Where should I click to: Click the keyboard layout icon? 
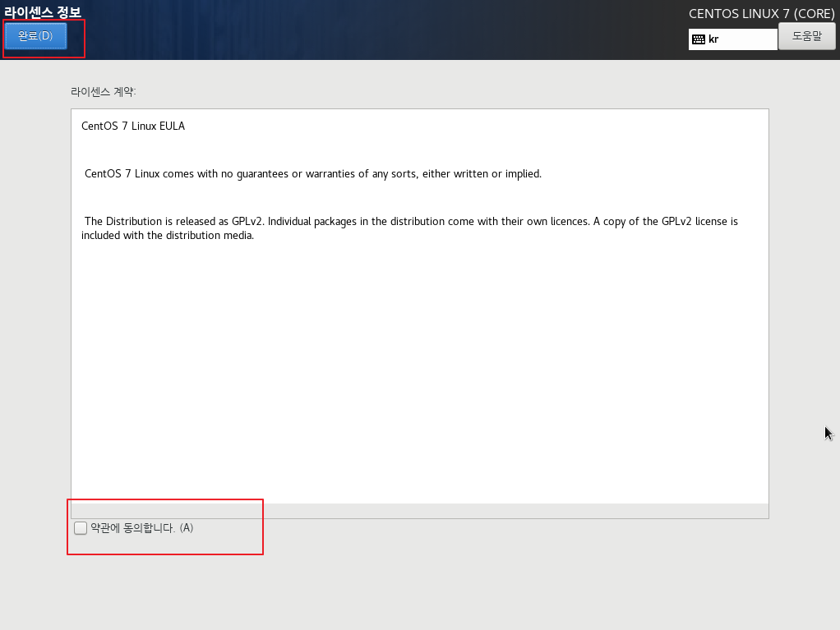coord(699,39)
